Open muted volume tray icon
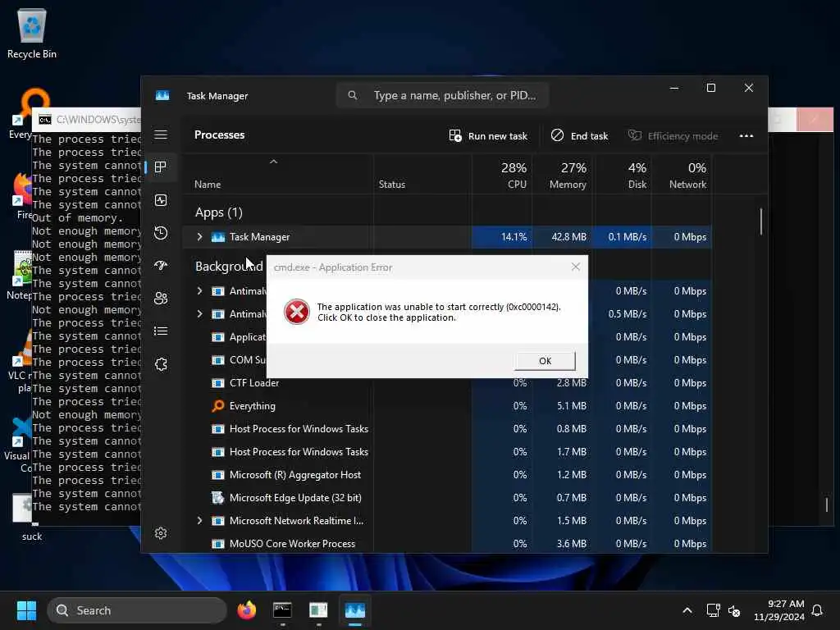 (734, 610)
